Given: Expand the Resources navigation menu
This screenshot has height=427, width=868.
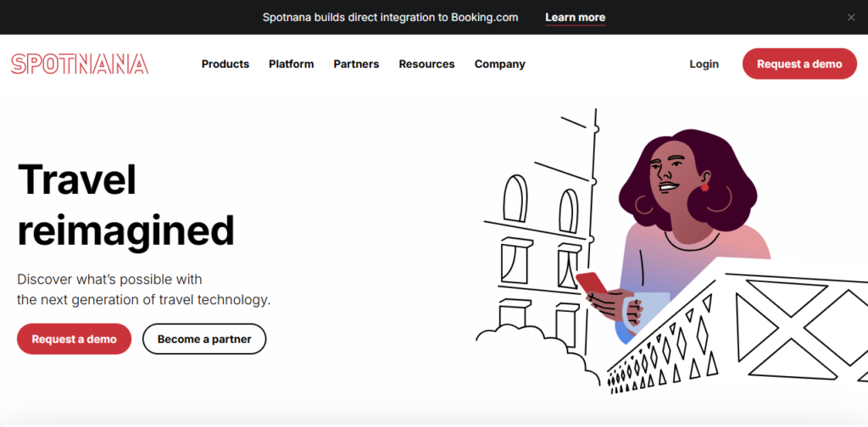Looking at the screenshot, I should pyautogui.click(x=427, y=64).
